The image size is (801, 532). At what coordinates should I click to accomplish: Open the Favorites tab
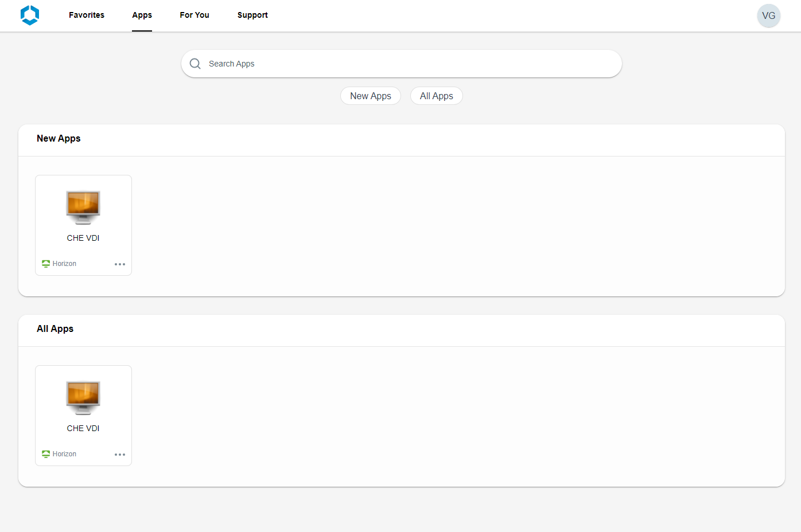coord(87,15)
